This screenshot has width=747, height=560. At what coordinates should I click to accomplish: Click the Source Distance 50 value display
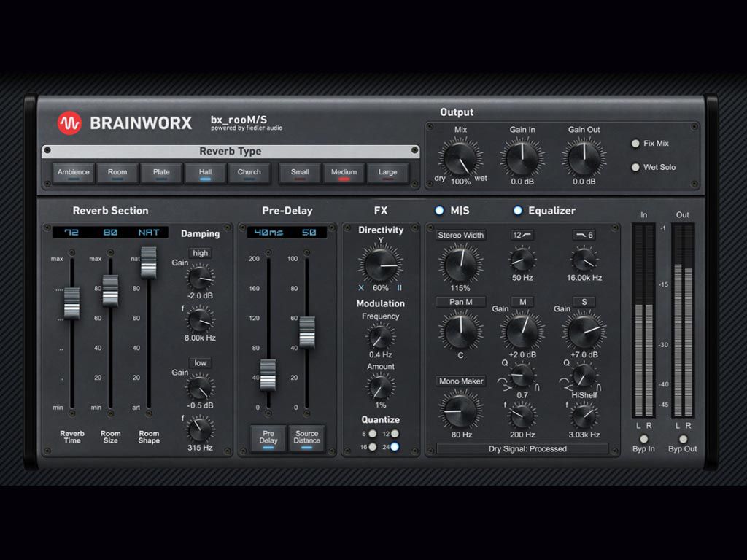(x=309, y=233)
